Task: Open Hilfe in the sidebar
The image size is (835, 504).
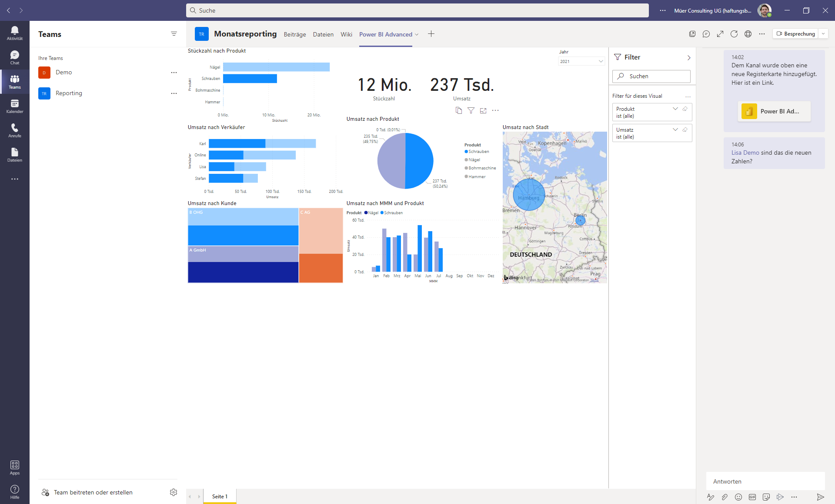Action: coord(15,492)
